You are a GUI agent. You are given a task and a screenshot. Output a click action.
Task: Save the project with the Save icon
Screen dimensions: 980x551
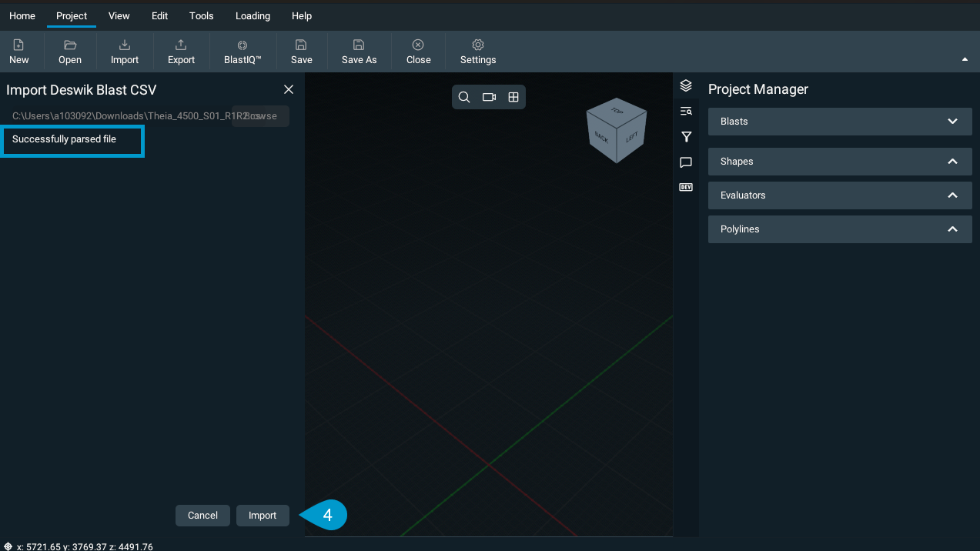[x=302, y=52]
